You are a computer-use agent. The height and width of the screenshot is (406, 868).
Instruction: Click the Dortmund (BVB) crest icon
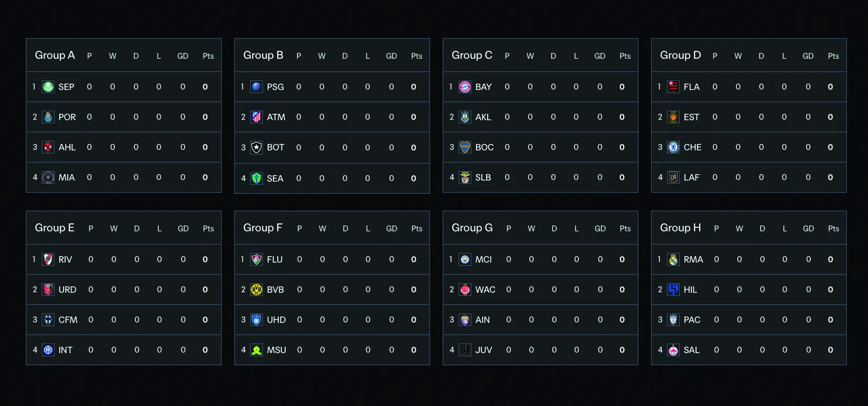[x=257, y=290]
